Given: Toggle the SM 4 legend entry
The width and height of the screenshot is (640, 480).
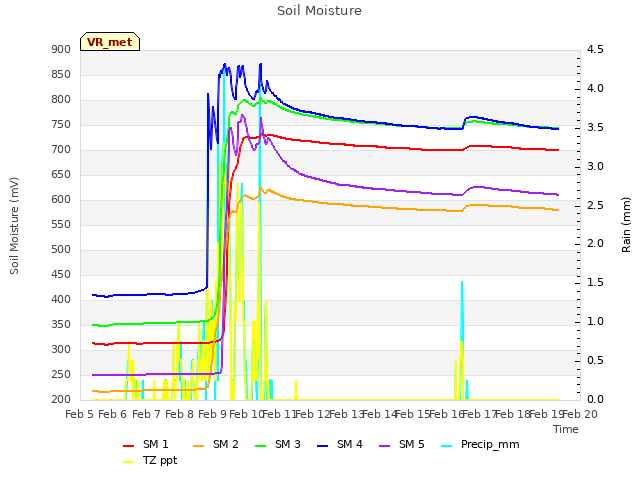Looking at the screenshot, I should 340,444.
